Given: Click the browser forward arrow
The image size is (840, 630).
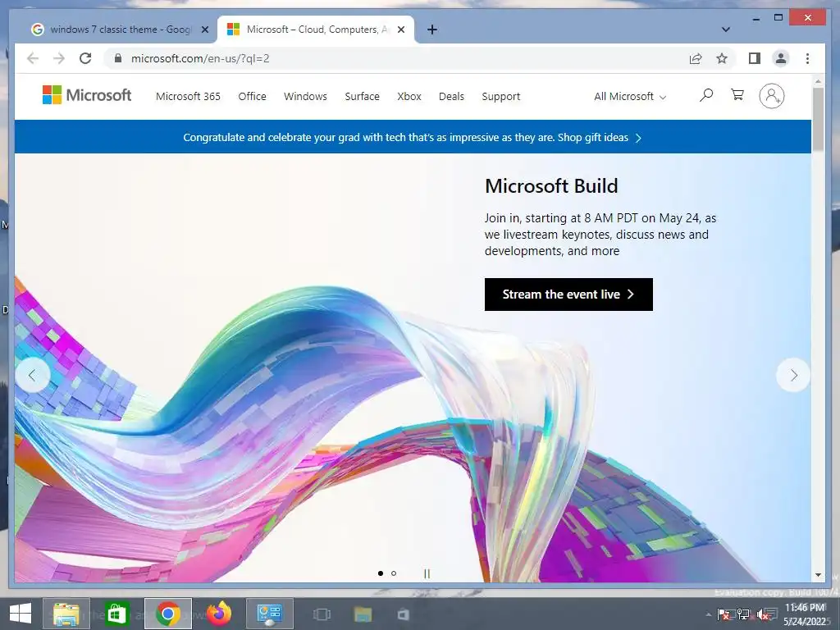Looking at the screenshot, I should pos(59,58).
